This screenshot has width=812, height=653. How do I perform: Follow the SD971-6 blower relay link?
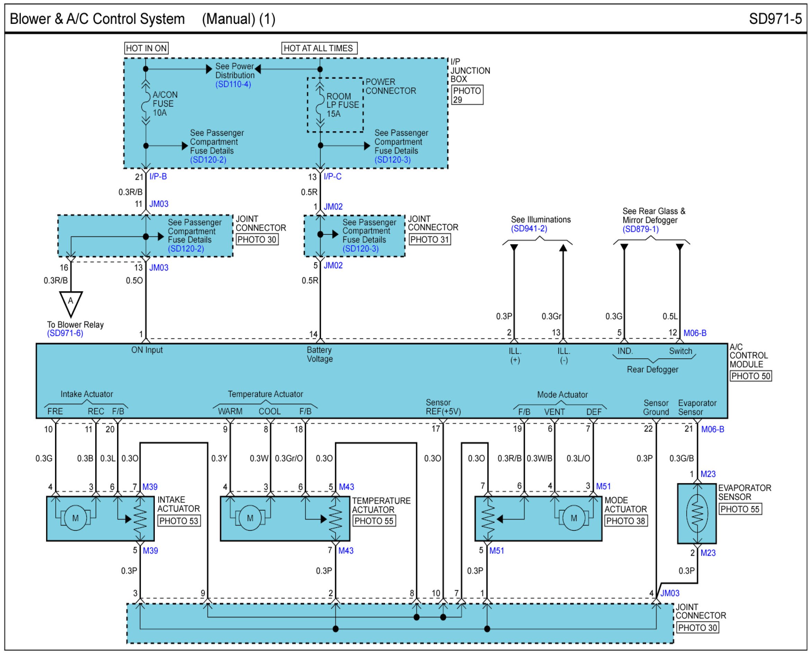click(x=65, y=333)
